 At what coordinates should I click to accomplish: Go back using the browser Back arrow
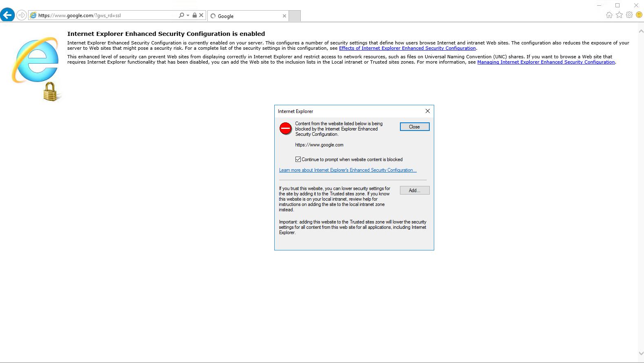(7, 15)
